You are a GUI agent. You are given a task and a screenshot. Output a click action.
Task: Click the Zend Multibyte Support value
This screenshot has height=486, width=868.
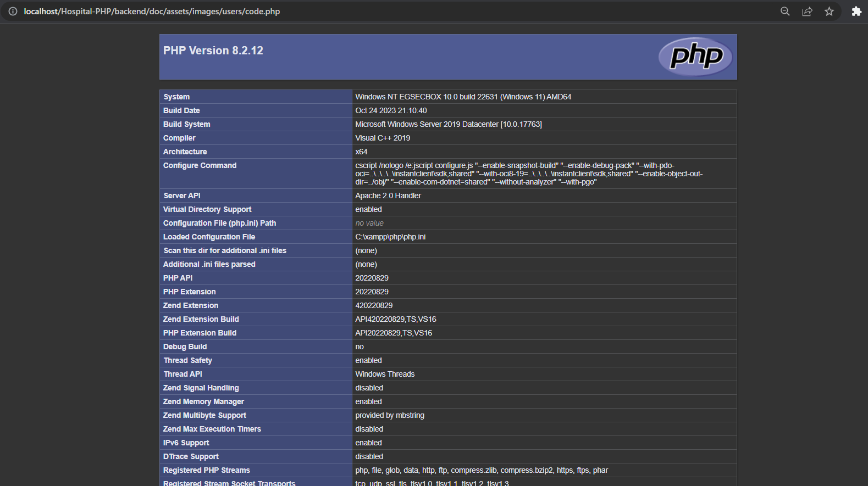point(390,415)
